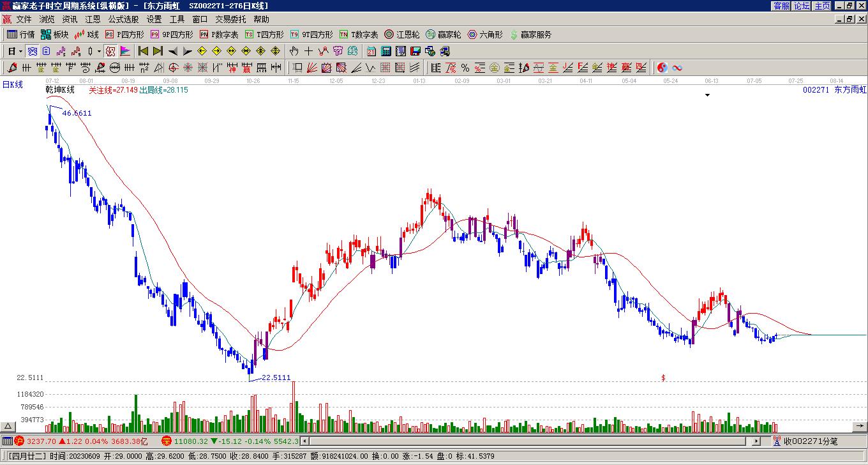Open the 六角形 hexagon tool
Image resolution: width=868 pixels, height=465 pixels.
coord(485,34)
